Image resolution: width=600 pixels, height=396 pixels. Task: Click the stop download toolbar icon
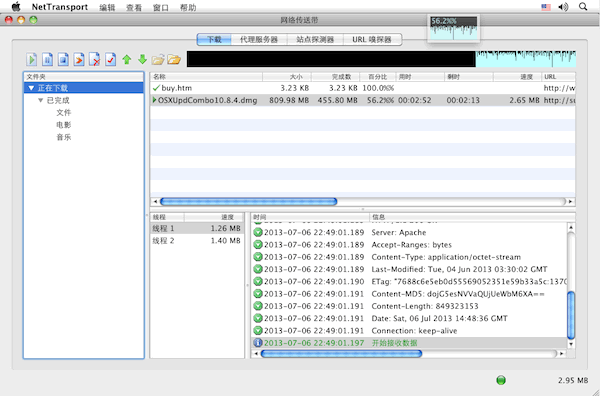[63, 59]
